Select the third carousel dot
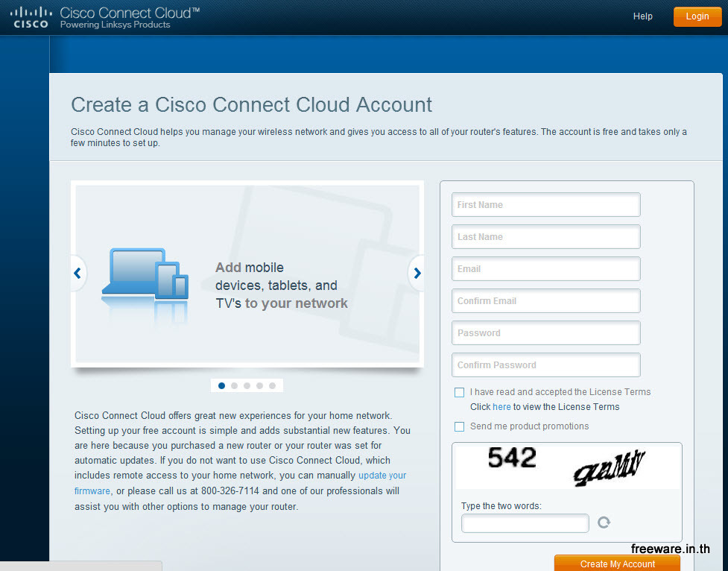 (x=247, y=385)
